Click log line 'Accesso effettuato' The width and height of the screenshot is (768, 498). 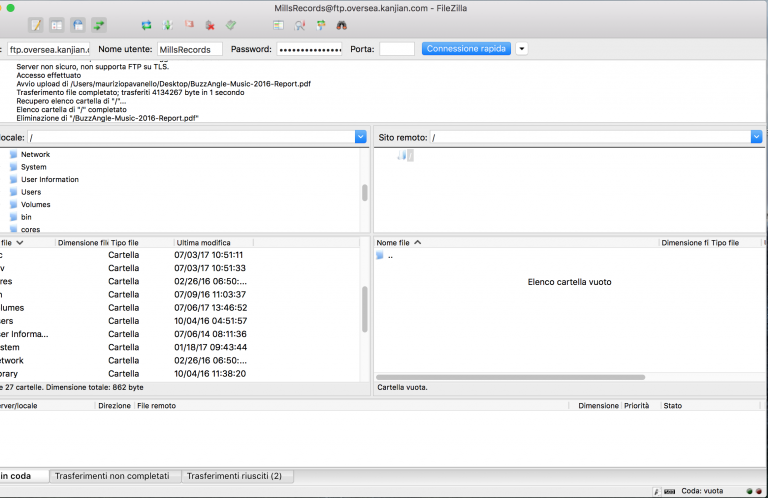tap(48, 75)
